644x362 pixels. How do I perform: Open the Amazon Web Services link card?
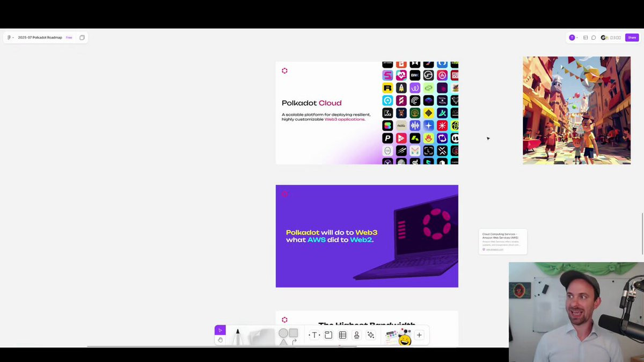point(503,242)
